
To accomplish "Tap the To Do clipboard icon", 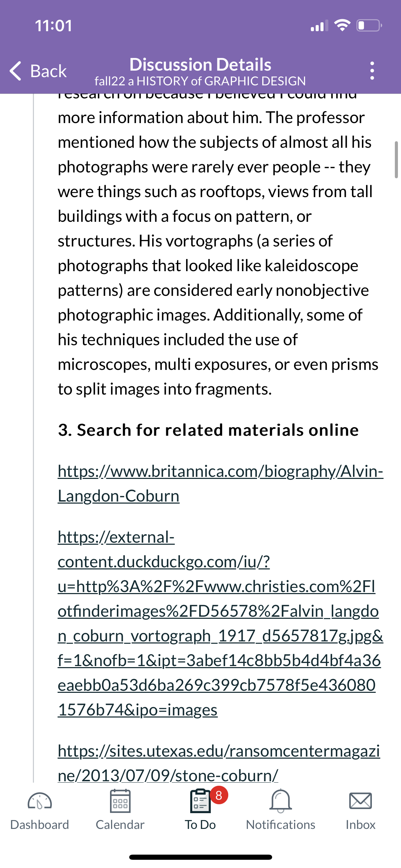I will tap(200, 801).
